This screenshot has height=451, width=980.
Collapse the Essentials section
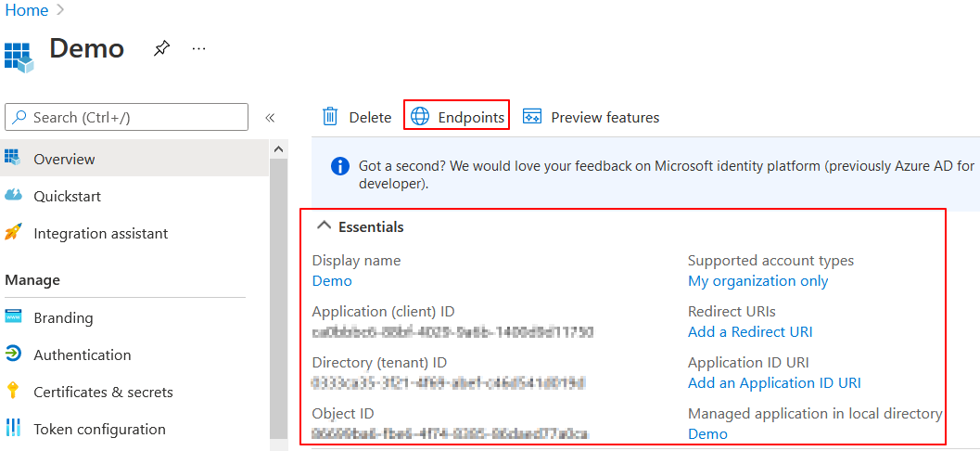click(x=325, y=226)
